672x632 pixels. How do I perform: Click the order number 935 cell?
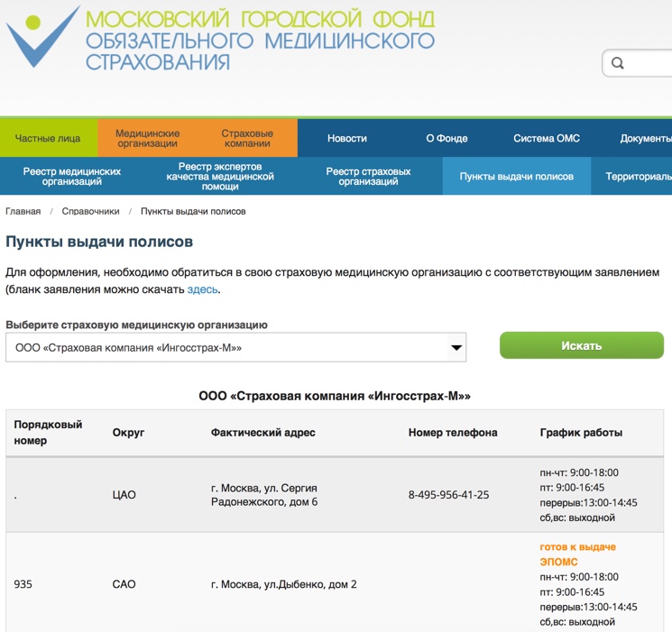pyautogui.click(x=23, y=584)
